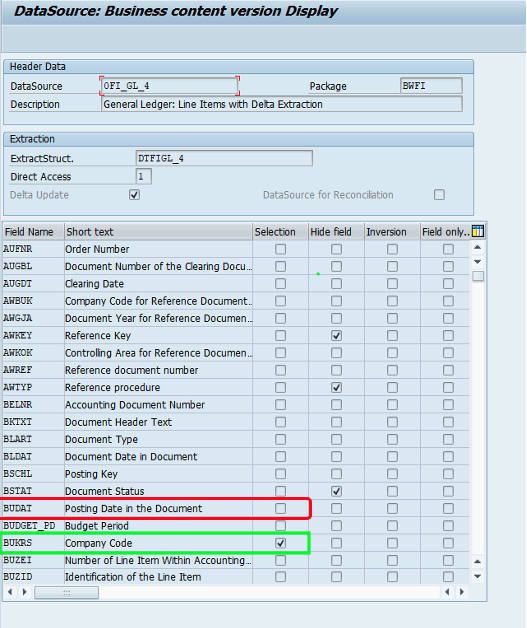
Task: Open the table column layout settings icon
Action: tap(478, 231)
